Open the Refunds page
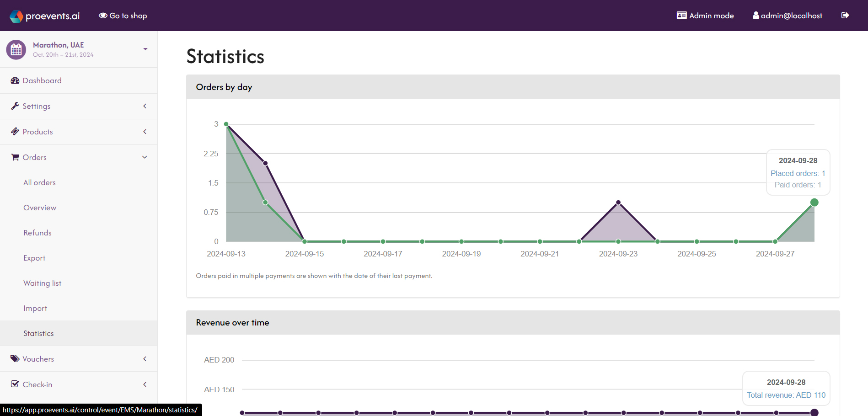This screenshot has width=868, height=416. [37, 232]
